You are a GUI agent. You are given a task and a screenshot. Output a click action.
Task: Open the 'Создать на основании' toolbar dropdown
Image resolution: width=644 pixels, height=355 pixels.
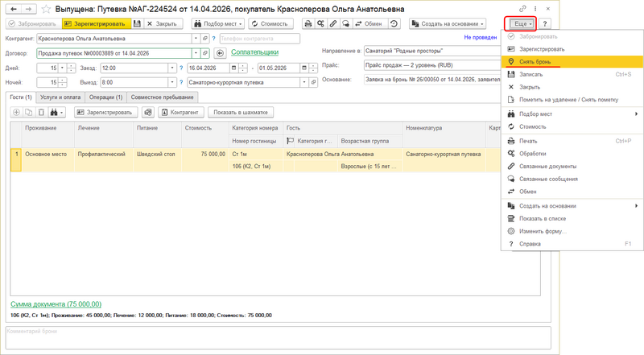click(448, 24)
